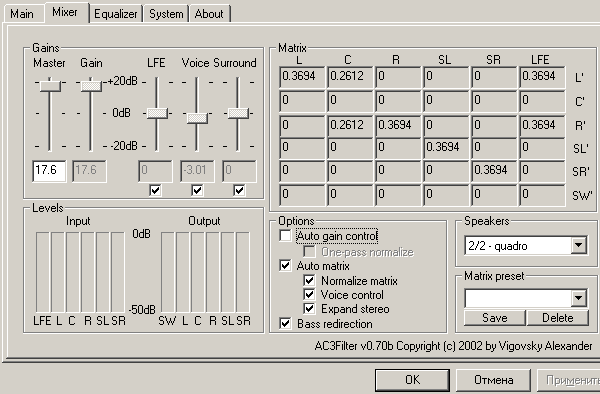The height and width of the screenshot is (394, 600).
Task: Uncheck Normalize matrix
Action: pos(309,280)
